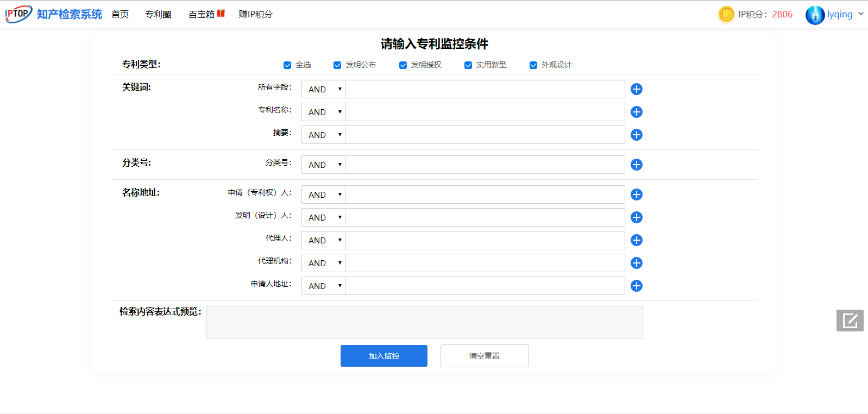Click the 检索内容表达式预览 text area
This screenshot has width=868, height=414.
click(425, 323)
